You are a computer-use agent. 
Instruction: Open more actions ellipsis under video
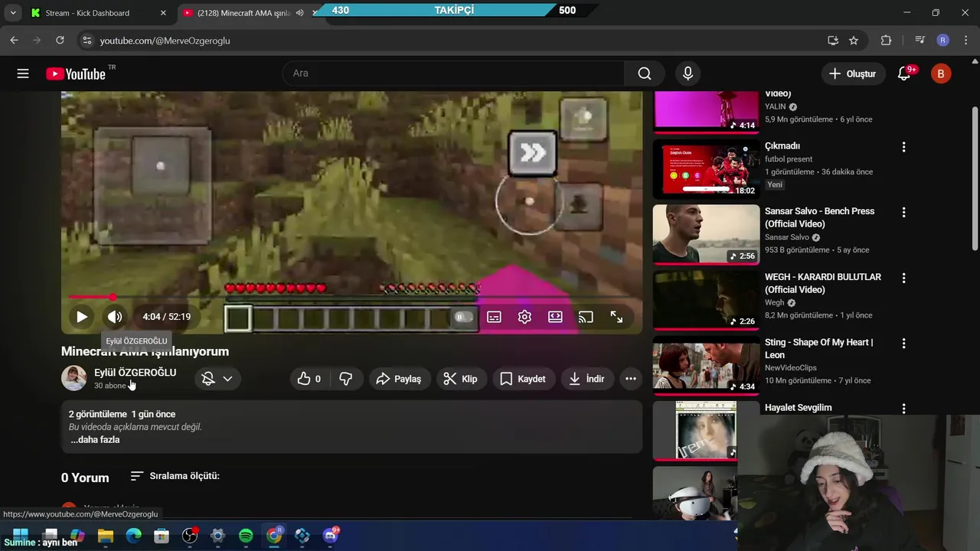(x=630, y=379)
